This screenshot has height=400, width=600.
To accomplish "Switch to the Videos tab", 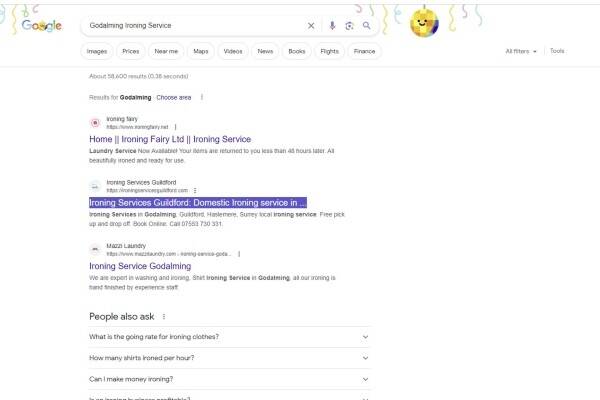I will click(x=233, y=51).
